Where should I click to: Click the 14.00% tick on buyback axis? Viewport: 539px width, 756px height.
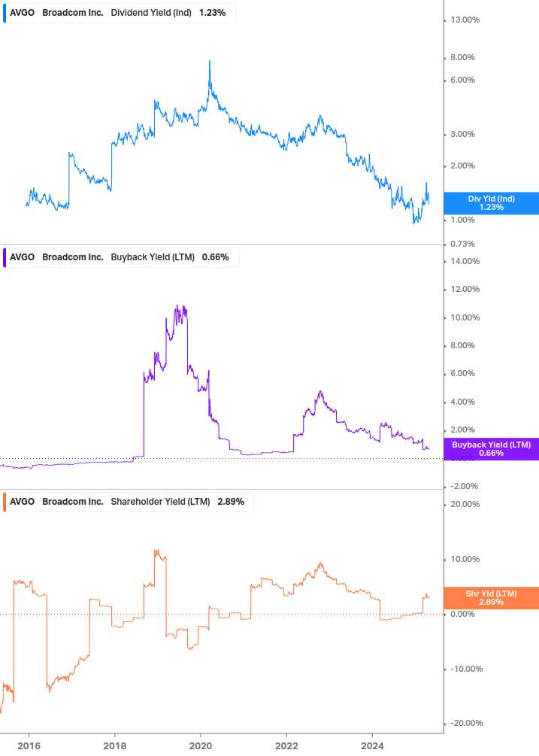point(465,261)
